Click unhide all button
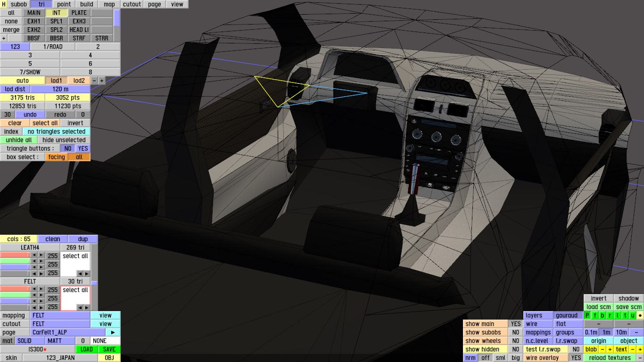This screenshot has width=644, height=362. point(19,140)
